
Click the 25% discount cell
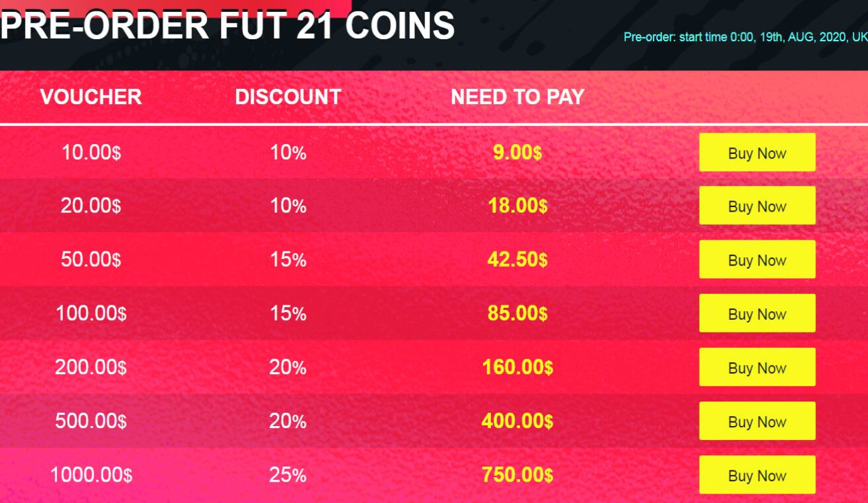click(288, 475)
